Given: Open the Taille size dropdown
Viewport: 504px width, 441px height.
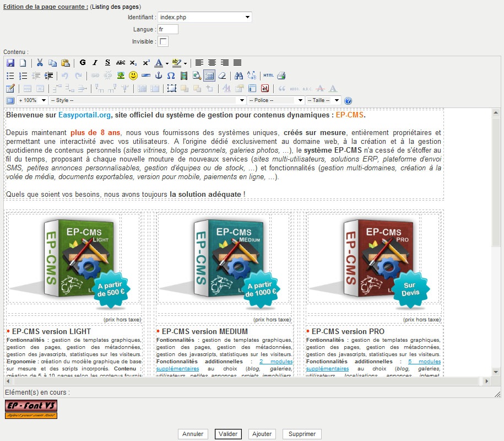Looking at the screenshot, I should coord(323,100).
